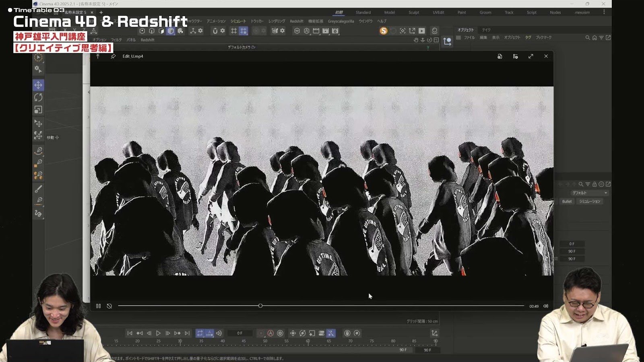Click the Bullet button in the right panel

567,201
